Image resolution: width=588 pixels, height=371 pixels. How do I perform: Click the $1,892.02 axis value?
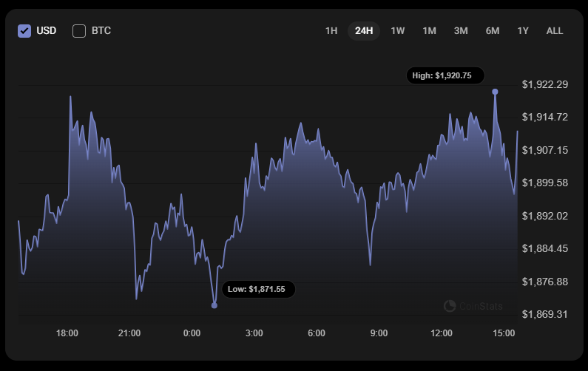pyautogui.click(x=545, y=216)
